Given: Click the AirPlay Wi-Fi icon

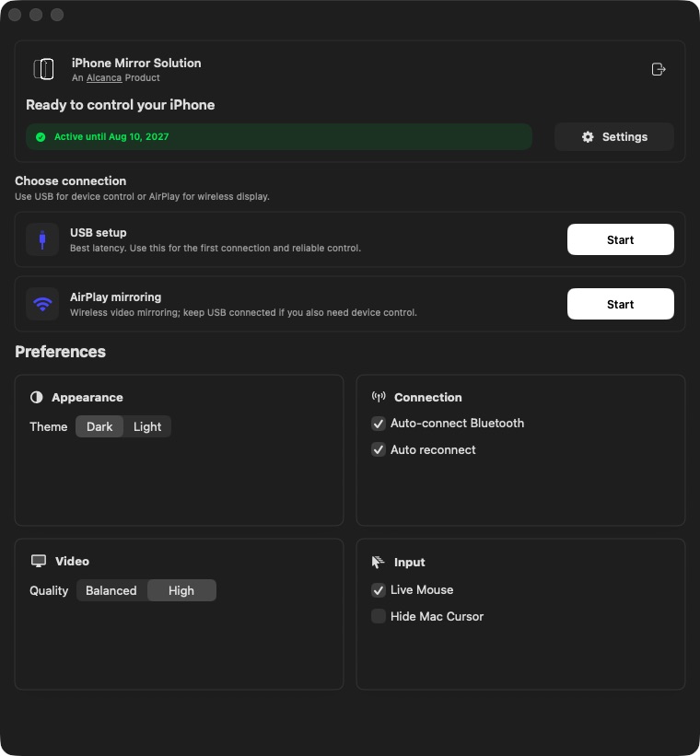Looking at the screenshot, I should click(x=42, y=304).
